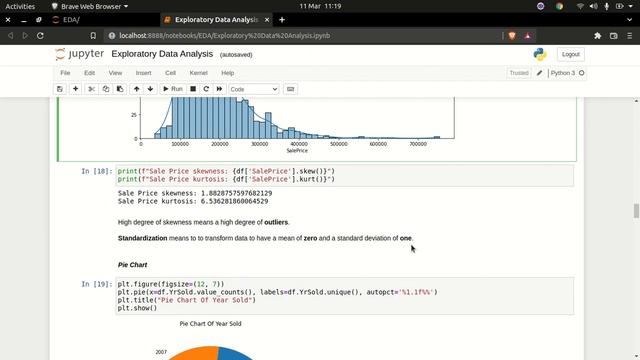Image resolution: width=640 pixels, height=360 pixels.
Task: Rename the notebook title Exploratory Data Analysis
Action: point(162,54)
